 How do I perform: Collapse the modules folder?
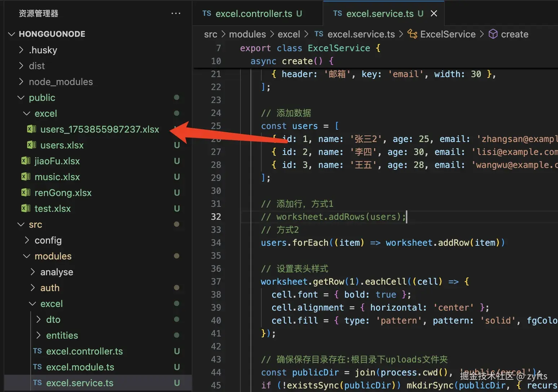[27, 256]
